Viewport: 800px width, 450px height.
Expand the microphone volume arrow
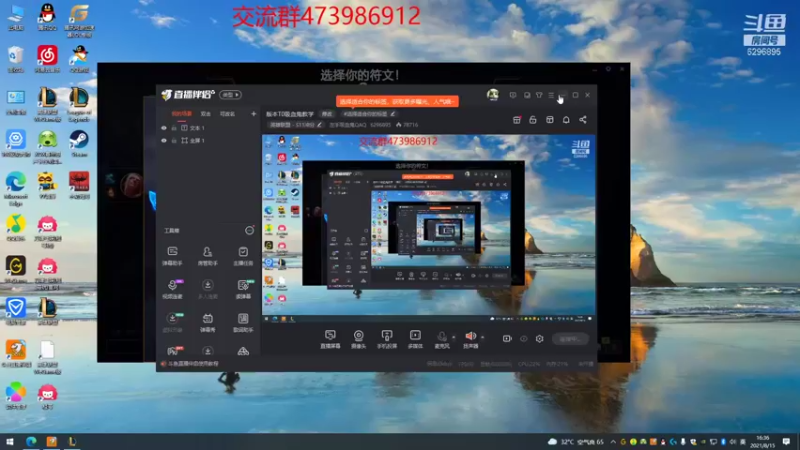tap(454, 337)
